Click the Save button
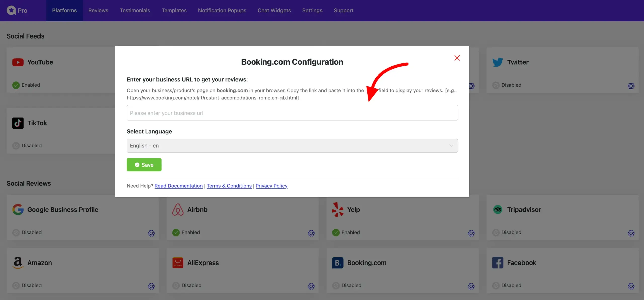The height and width of the screenshot is (300, 644). click(x=144, y=164)
